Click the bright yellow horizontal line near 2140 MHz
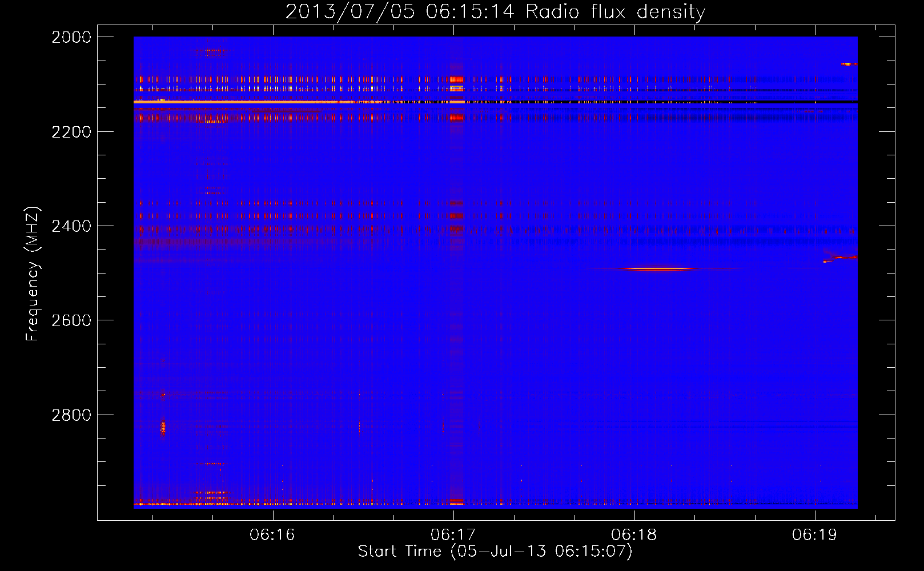Image resolution: width=924 pixels, height=571 pixels. coord(257,102)
